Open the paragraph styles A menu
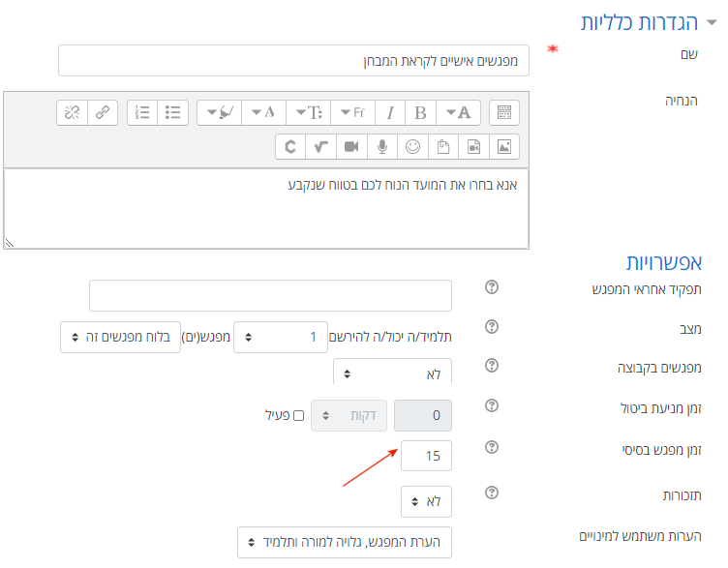The image size is (728, 568). pos(458,113)
